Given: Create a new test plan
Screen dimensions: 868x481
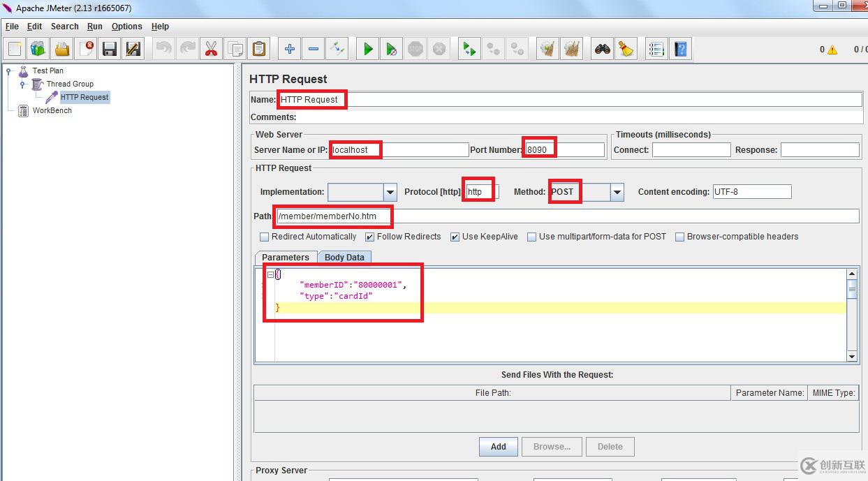Looking at the screenshot, I should pyautogui.click(x=15, y=49).
